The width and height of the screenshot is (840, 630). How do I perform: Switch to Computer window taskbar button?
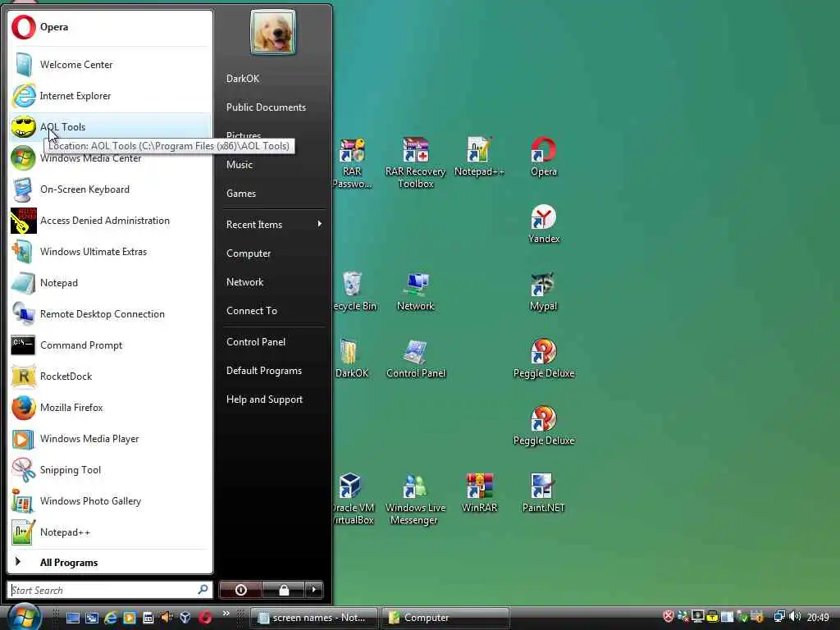445,618
